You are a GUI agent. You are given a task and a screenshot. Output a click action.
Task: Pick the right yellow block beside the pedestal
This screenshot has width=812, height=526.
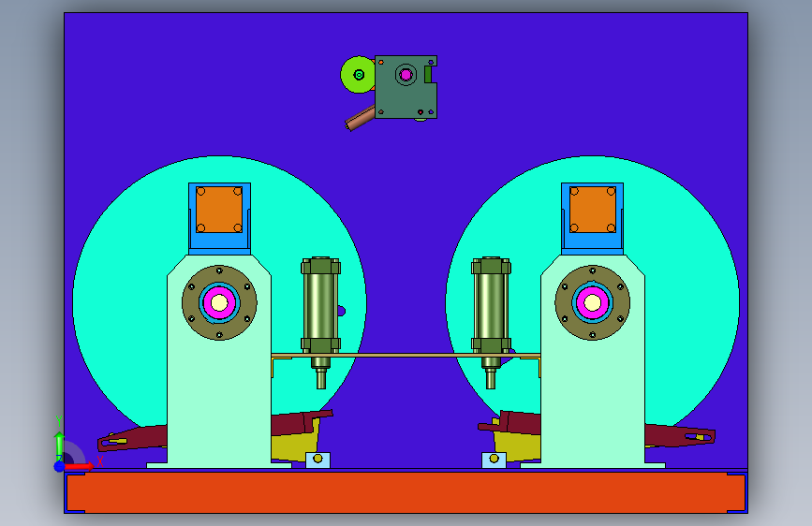(518, 446)
